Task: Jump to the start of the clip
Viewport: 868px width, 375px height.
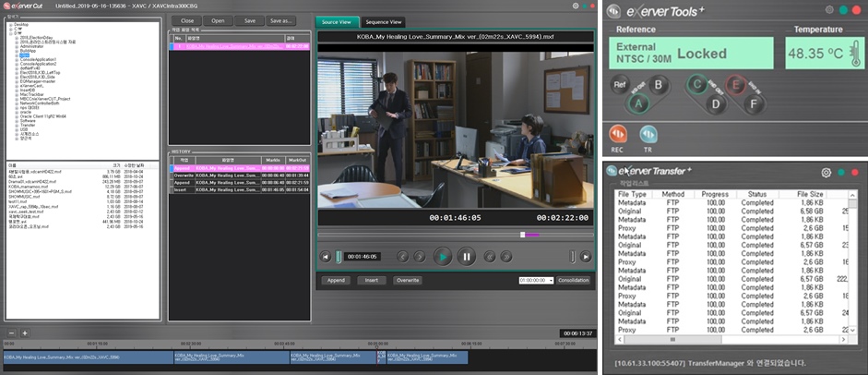Action: point(326,257)
